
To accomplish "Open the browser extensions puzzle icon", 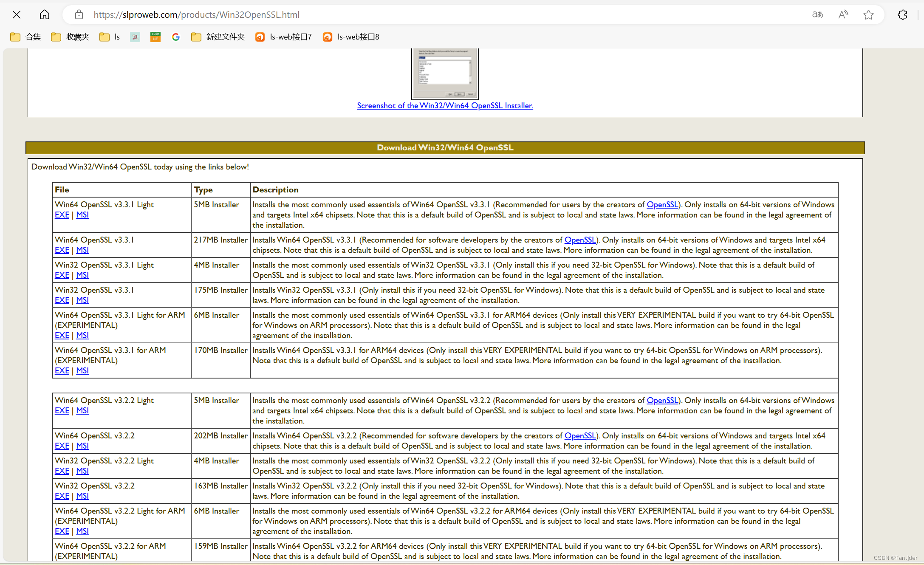I will pos(902,15).
